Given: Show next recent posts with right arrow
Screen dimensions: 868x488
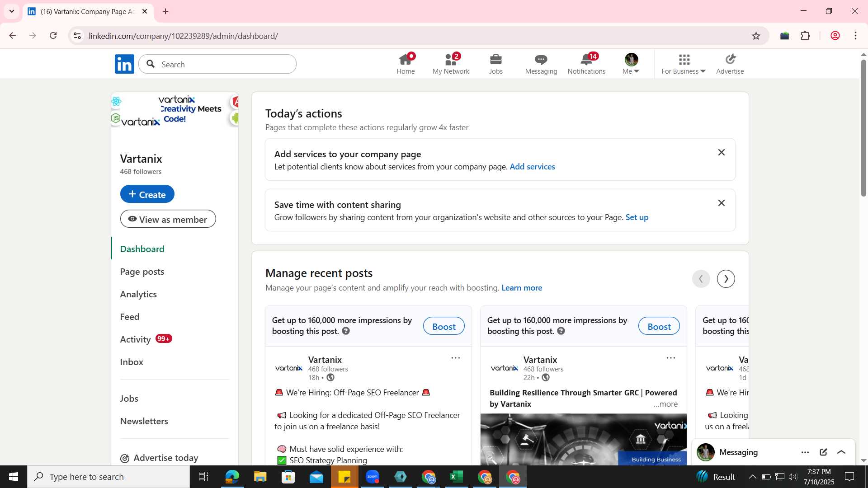Looking at the screenshot, I should (726, 279).
